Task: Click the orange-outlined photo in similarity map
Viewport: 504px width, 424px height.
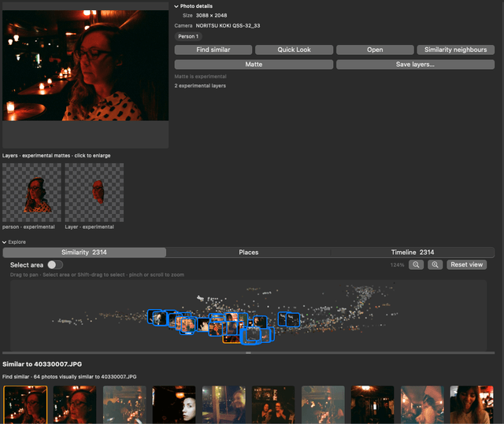Action: (231, 340)
